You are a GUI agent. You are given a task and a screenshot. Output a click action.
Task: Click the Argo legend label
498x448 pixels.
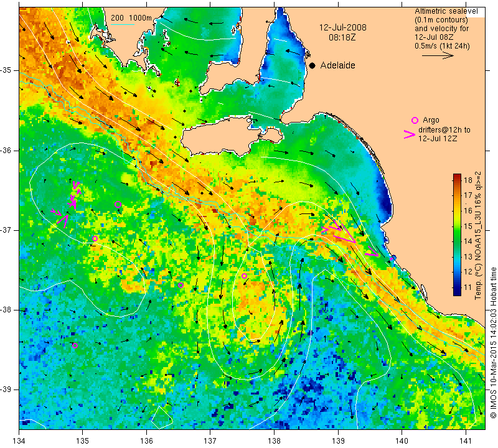(431, 120)
